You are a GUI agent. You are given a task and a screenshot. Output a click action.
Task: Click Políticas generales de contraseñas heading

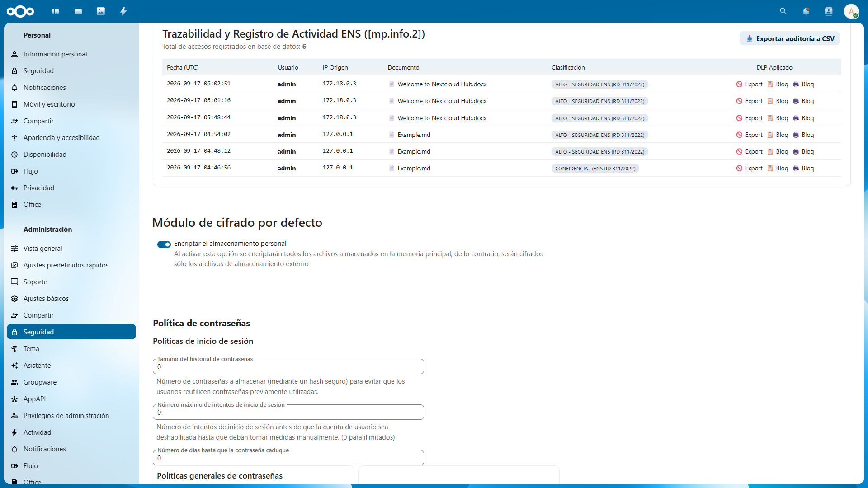coord(220,476)
